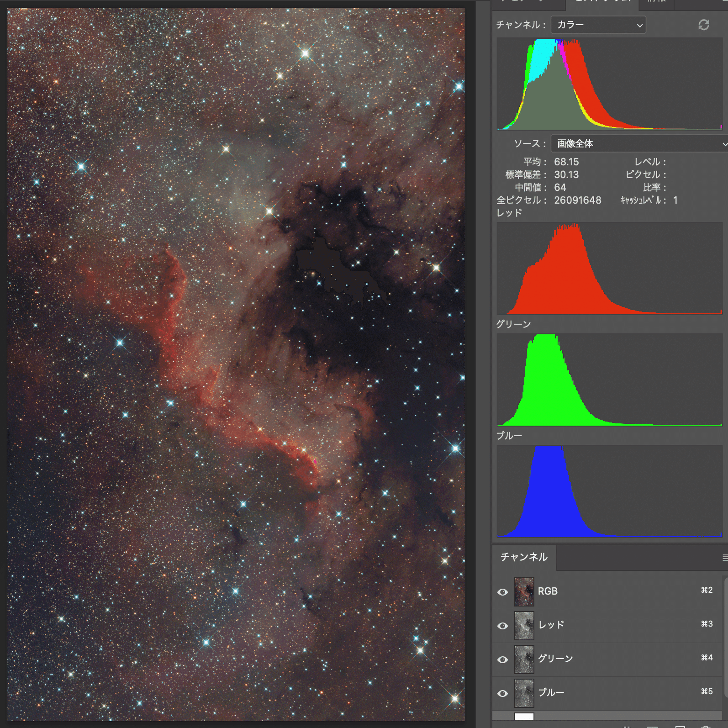Click the RGB channel thumbnail

click(x=524, y=591)
